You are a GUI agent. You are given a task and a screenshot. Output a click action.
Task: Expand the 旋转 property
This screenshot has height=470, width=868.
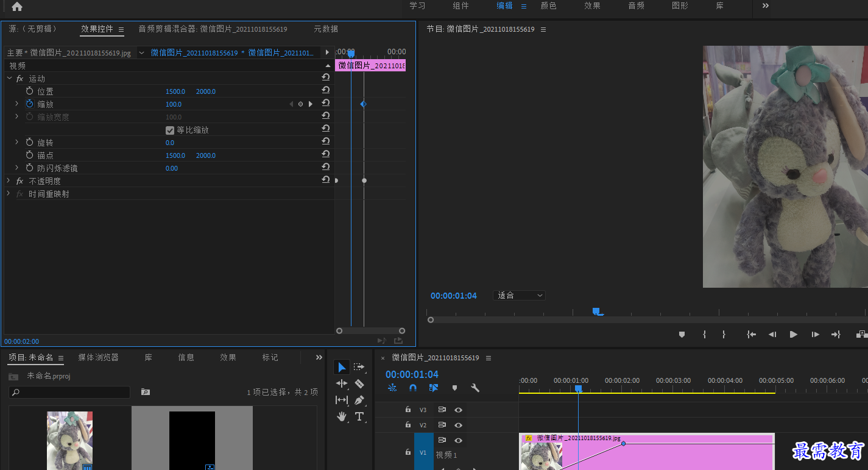click(x=17, y=142)
